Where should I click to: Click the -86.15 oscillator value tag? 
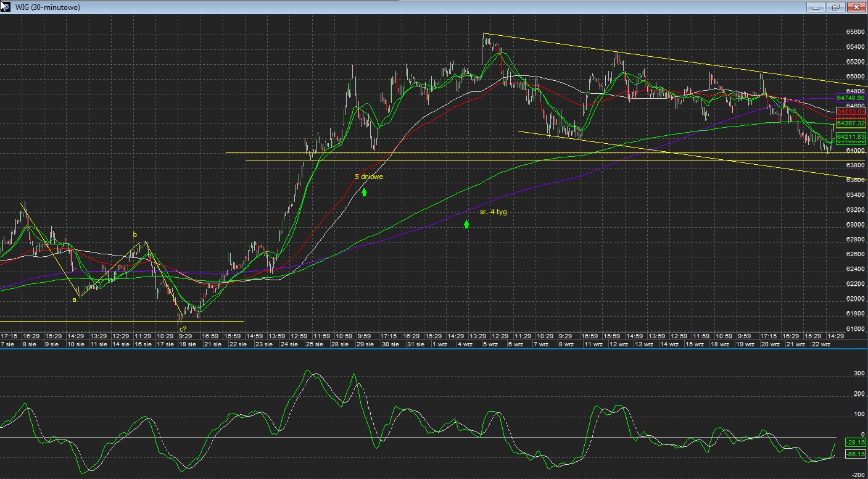tap(854, 454)
